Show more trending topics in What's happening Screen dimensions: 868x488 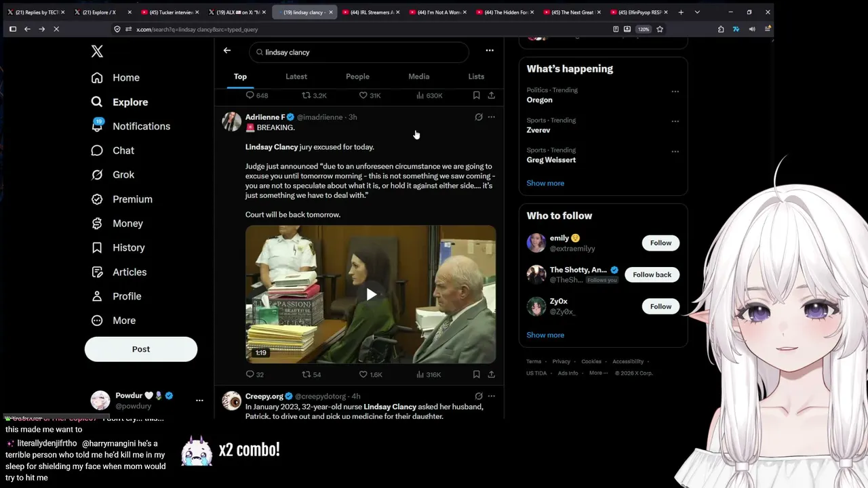coord(545,183)
